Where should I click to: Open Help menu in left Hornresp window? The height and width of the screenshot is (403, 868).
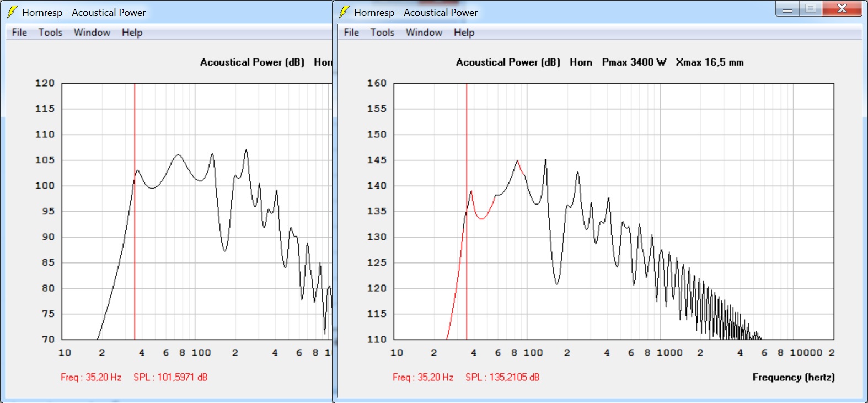click(x=132, y=33)
